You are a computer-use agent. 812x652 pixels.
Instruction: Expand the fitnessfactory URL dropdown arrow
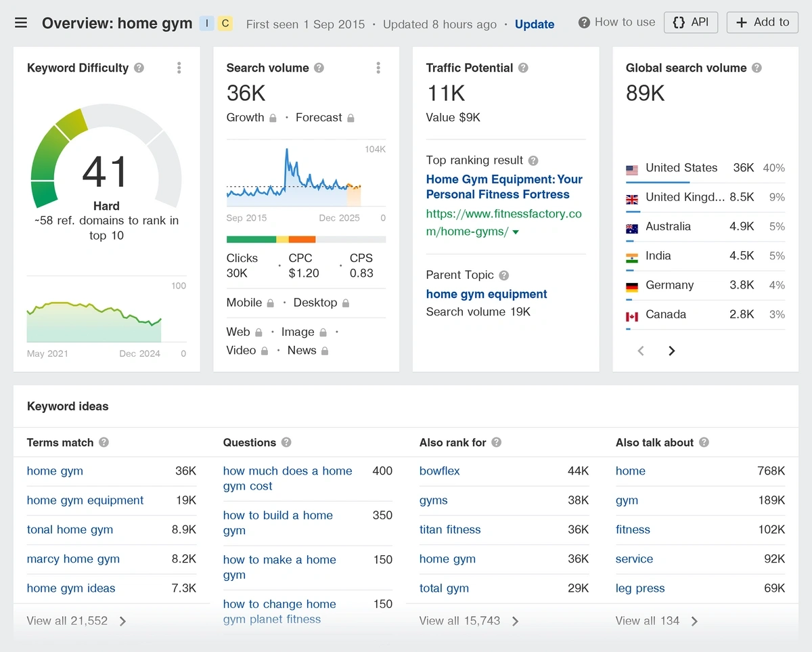tap(516, 232)
